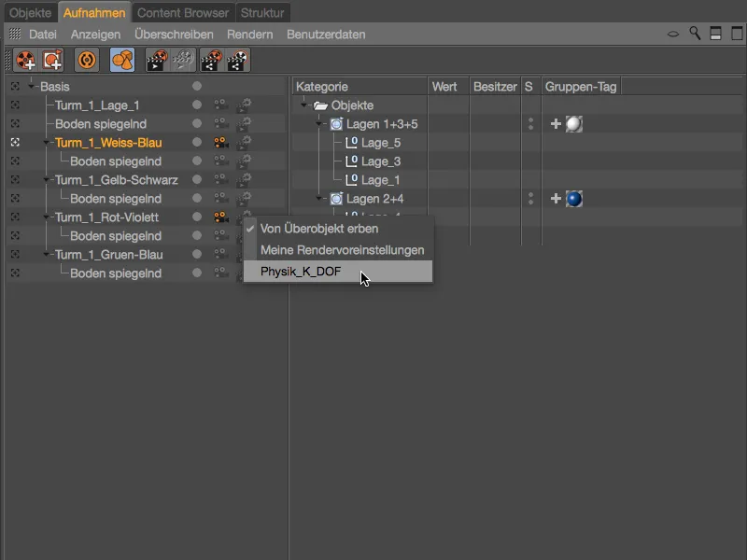Switch to the Struktur tab
Image resolution: width=747 pixels, height=560 pixels.
(x=262, y=13)
